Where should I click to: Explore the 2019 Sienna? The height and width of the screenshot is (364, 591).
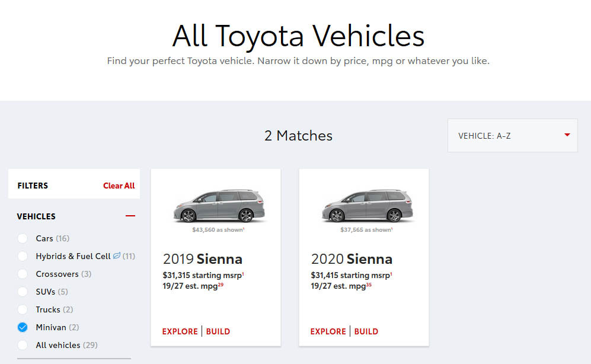point(180,331)
